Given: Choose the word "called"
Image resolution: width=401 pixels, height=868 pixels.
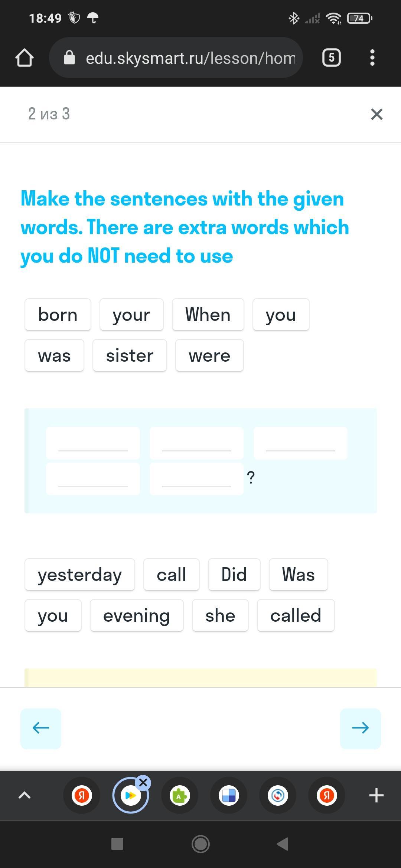Looking at the screenshot, I should 296,615.
